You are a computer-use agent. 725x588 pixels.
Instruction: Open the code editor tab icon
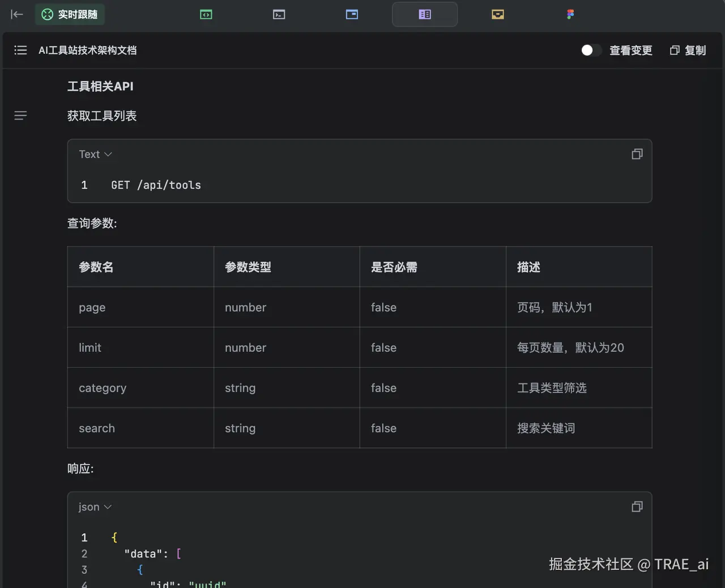[206, 15]
